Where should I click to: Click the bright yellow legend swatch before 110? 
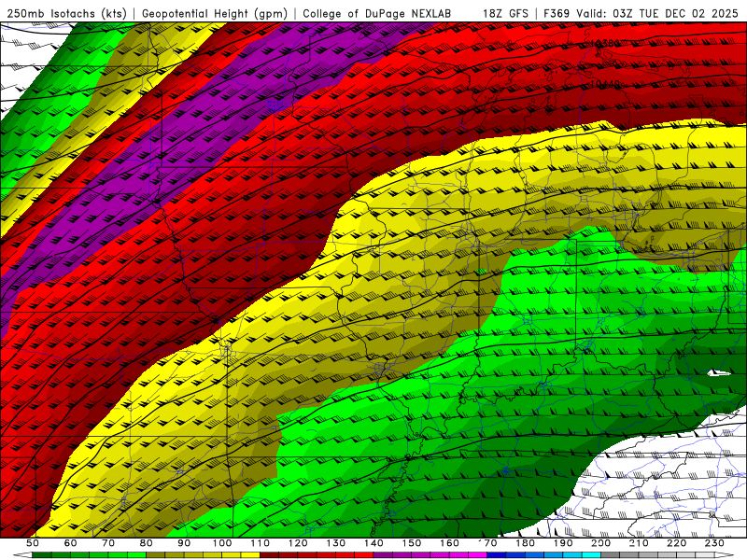click(x=250, y=555)
